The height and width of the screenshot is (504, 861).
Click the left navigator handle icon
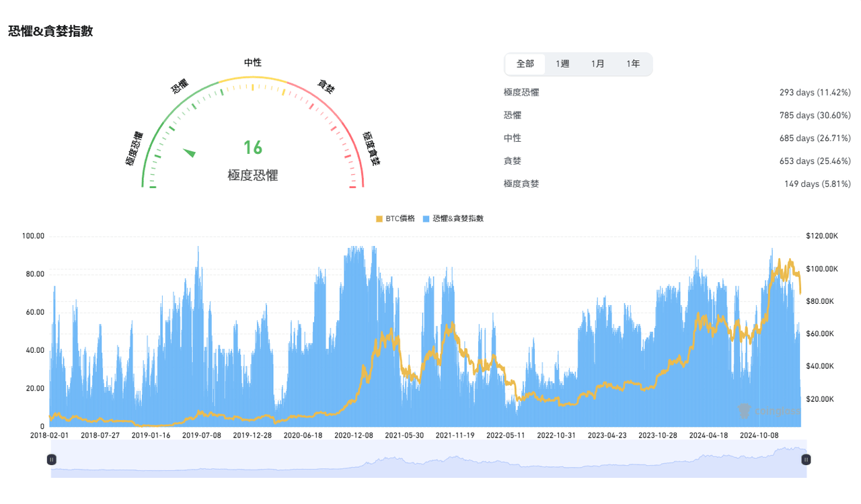tap(52, 459)
